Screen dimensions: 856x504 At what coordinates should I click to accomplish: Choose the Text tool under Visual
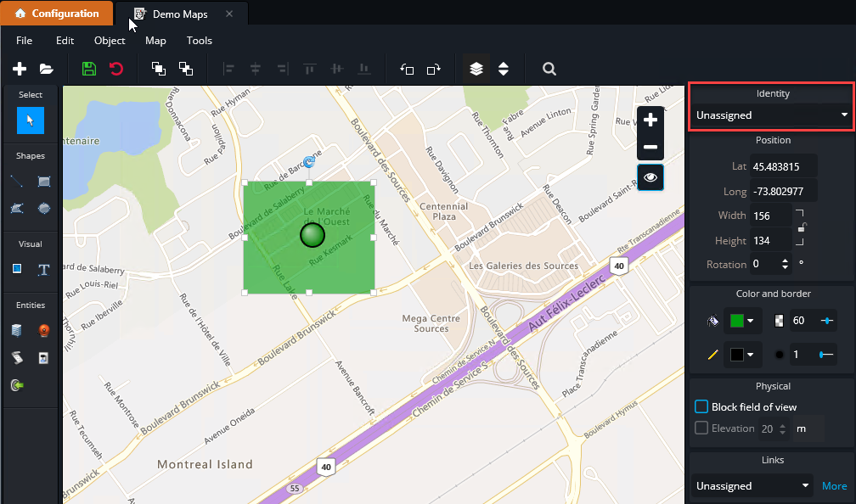44,270
